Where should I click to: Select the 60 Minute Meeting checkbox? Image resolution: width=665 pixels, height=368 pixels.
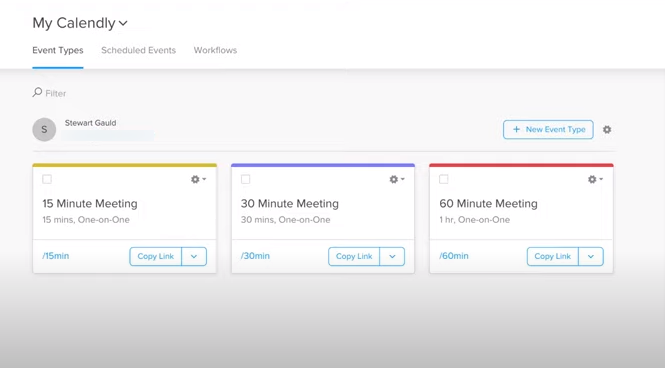click(444, 179)
